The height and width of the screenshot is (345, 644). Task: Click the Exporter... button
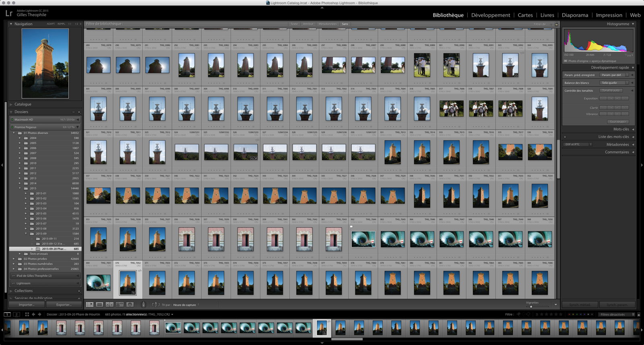(64, 305)
